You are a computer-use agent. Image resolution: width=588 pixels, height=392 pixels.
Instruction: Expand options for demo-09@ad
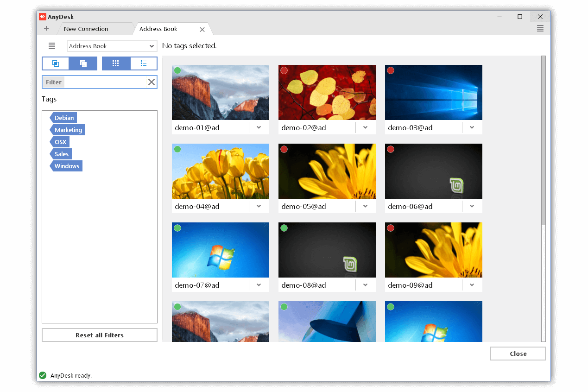tap(472, 285)
